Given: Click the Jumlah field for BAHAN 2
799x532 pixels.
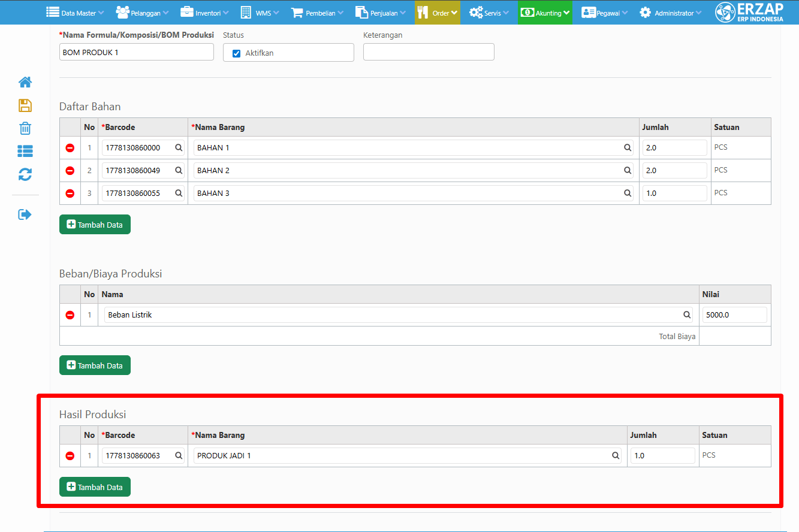Looking at the screenshot, I should pos(674,171).
